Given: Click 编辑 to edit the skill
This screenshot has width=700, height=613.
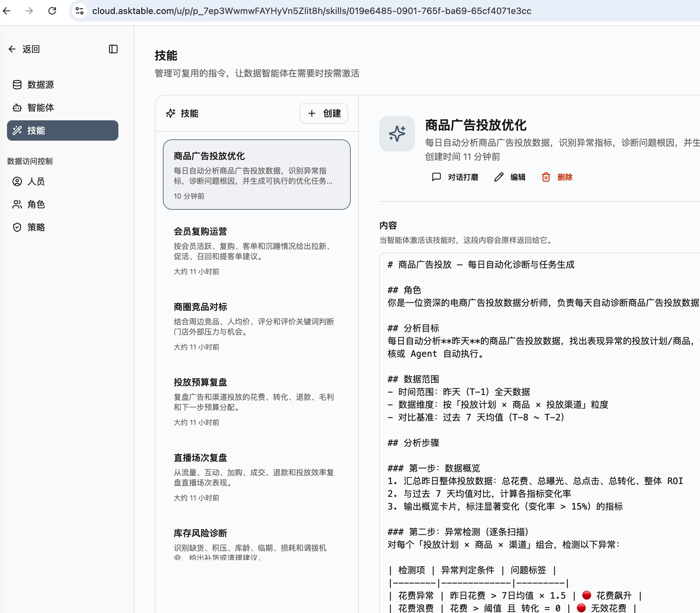Looking at the screenshot, I should pyautogui.click(x=509, y=177).
